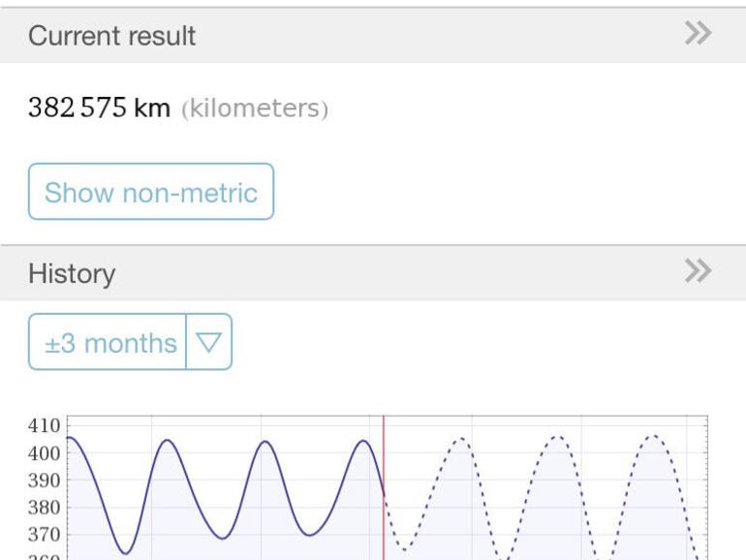746x560 pixels.
Task: Select the 382 575 km result value
Action: point(99,108)
